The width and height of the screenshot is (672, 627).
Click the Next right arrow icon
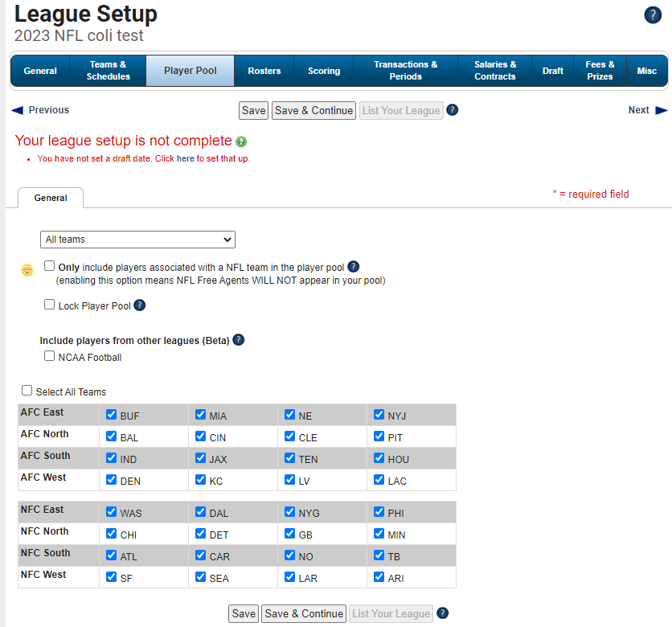(662, 110)
